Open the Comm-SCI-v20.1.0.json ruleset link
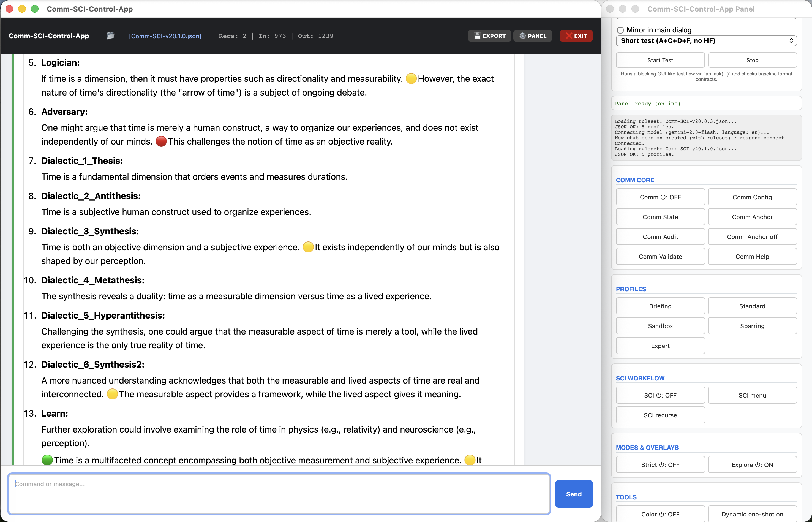 point(165,36)
